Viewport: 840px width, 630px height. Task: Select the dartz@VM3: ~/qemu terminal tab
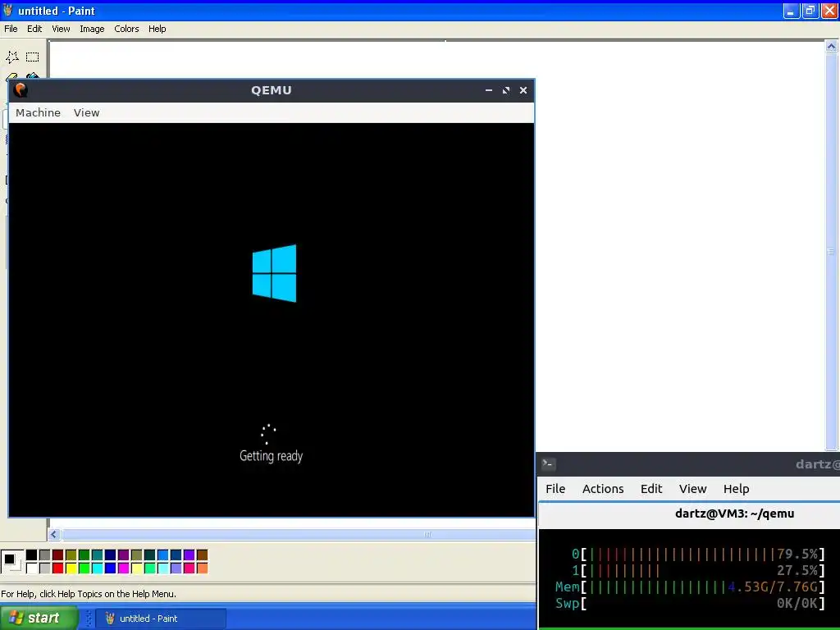click(734, 514)
